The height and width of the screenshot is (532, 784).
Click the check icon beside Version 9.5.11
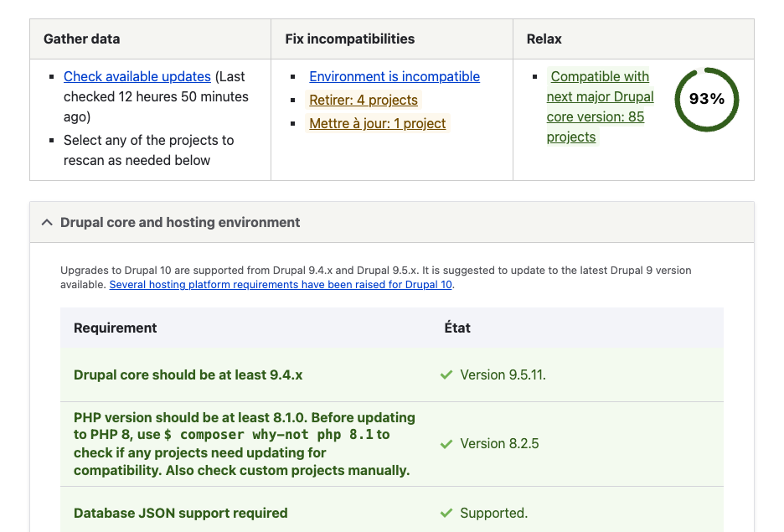(446, 375)
